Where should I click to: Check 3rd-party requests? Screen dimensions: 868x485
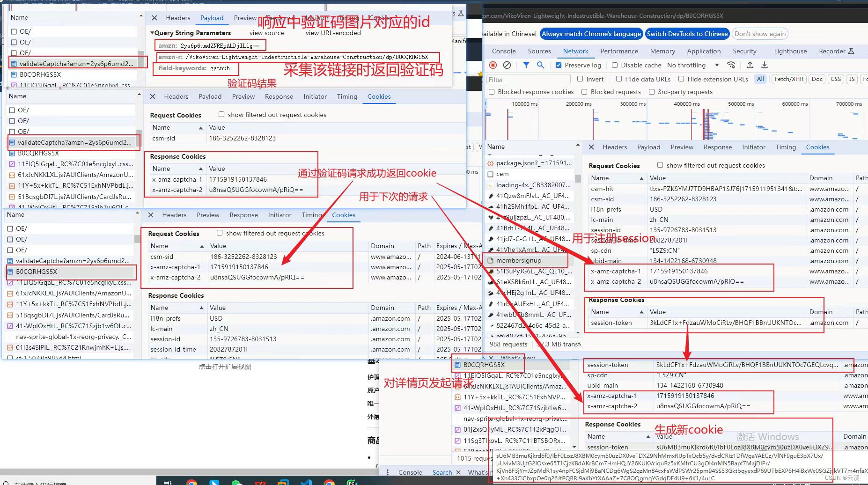[x=652, y=92]
